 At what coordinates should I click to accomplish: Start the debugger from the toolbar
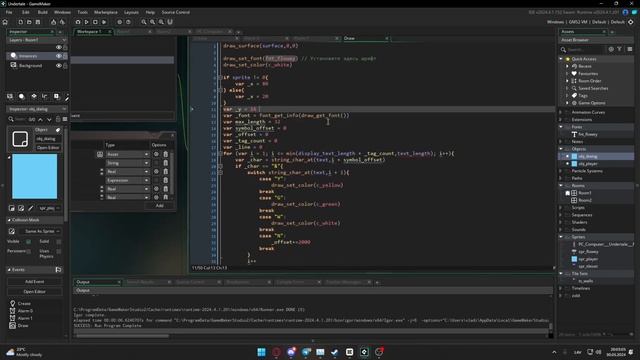(78, 22)
